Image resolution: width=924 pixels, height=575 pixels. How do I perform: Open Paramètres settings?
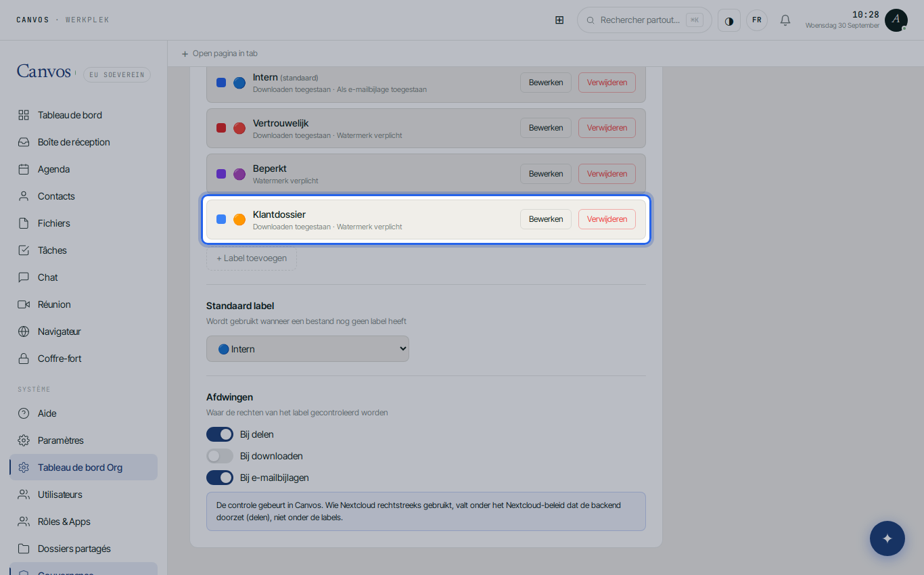(84, 440)
